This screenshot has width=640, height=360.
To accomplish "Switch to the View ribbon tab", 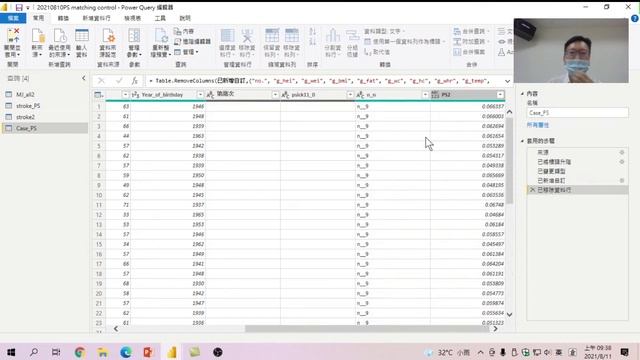I will [133, 18].
